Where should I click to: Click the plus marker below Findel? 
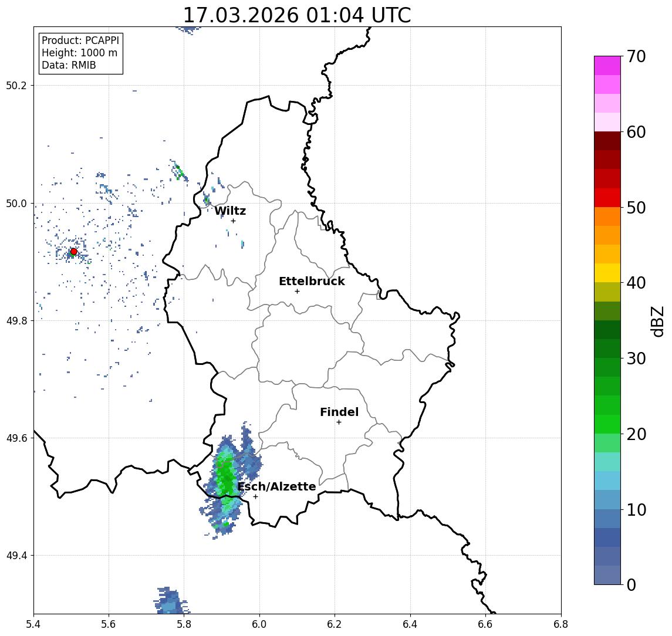click(339, 422)
